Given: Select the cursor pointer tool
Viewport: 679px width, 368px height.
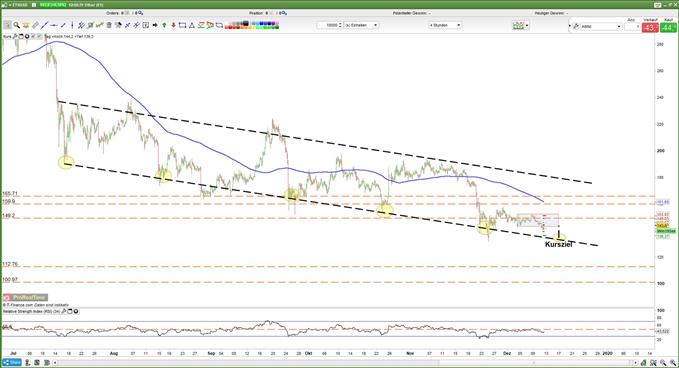Looking at the screenshot, I should click(7, 25).
